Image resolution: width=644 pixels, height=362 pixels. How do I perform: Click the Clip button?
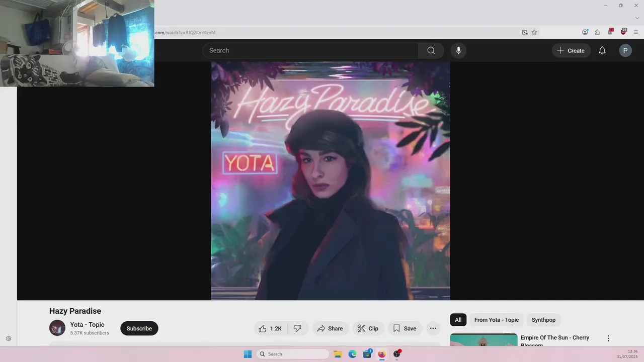pyautogui.click(x=368, y=328)
